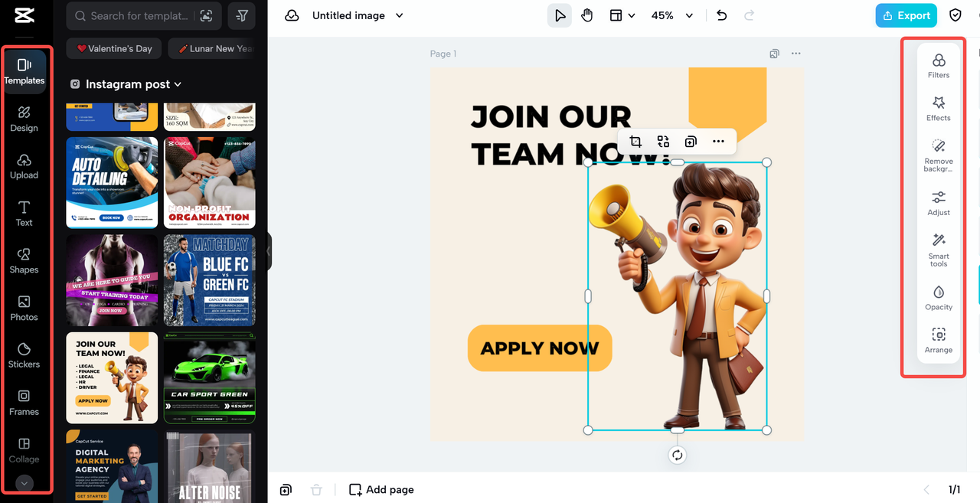Select the orange banner shape on canvas
980x503 pixels.
pos(727,98)
